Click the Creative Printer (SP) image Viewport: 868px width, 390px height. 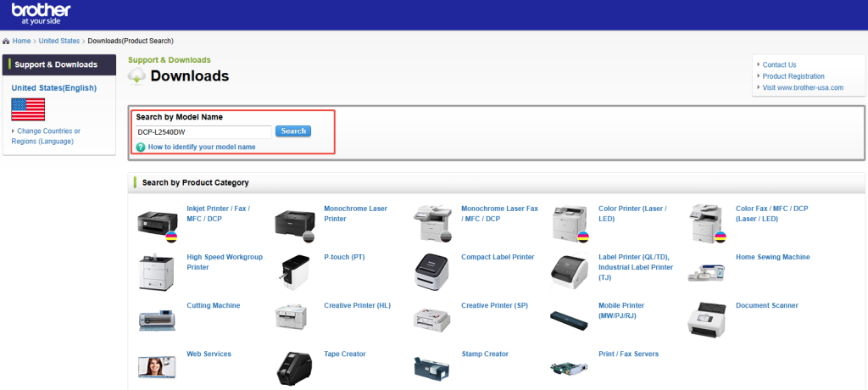point(431,319)
